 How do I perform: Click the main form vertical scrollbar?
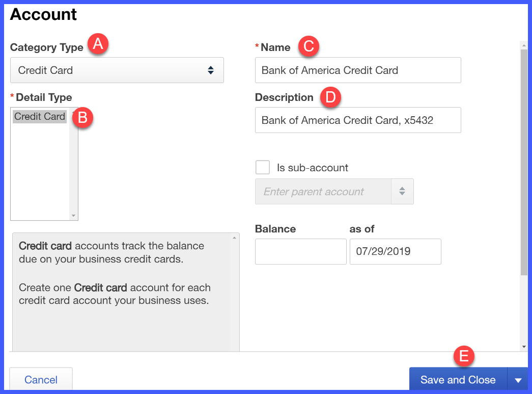[524, 163]
